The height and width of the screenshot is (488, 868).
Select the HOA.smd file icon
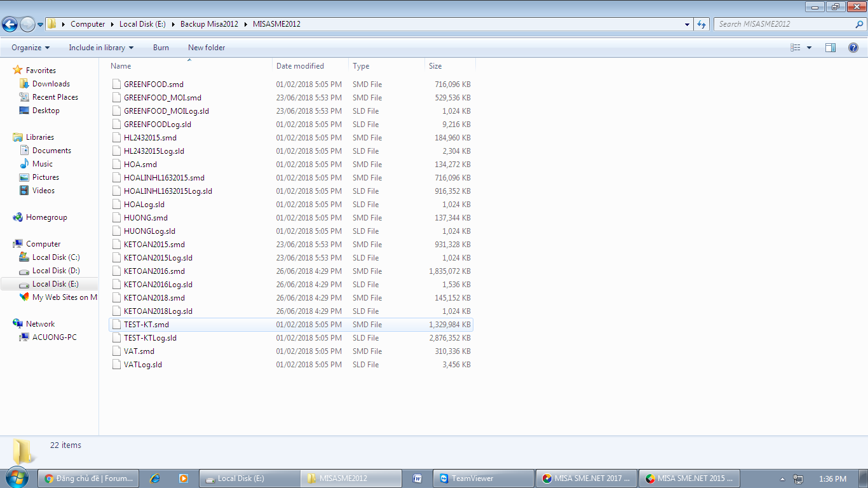(x=116, y=164)
